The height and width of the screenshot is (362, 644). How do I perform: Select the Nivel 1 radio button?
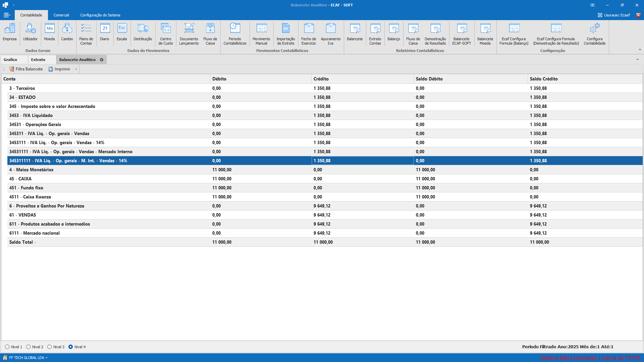point(7,347)
